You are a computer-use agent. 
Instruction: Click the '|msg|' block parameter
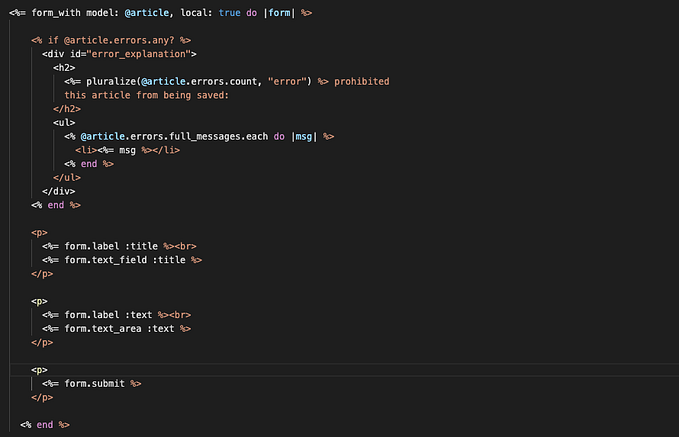pyautogui.click(x=304, y=136)
